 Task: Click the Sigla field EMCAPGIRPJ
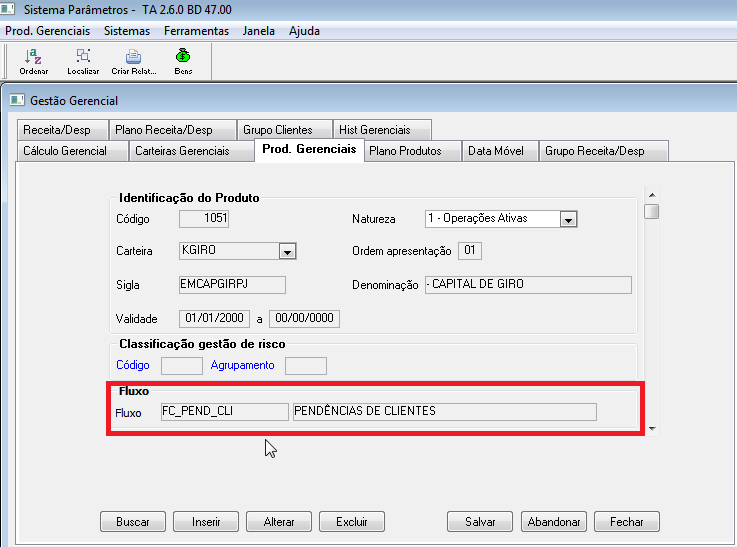pos(232,285)
